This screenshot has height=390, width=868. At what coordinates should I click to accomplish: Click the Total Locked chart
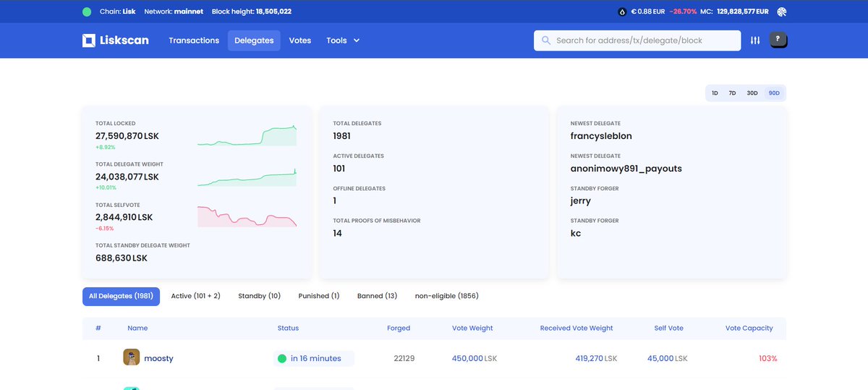tap(247, 135)
